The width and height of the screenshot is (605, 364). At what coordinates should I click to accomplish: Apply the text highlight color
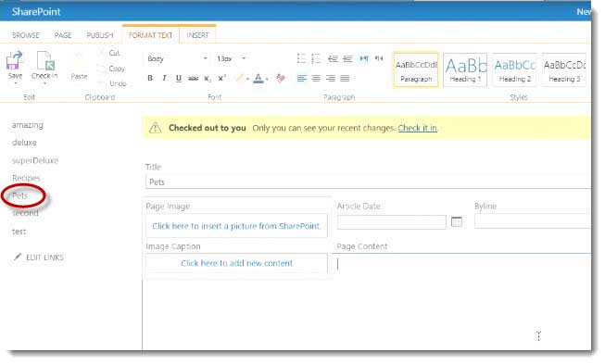pyautogui.click(x=239, y=79)
